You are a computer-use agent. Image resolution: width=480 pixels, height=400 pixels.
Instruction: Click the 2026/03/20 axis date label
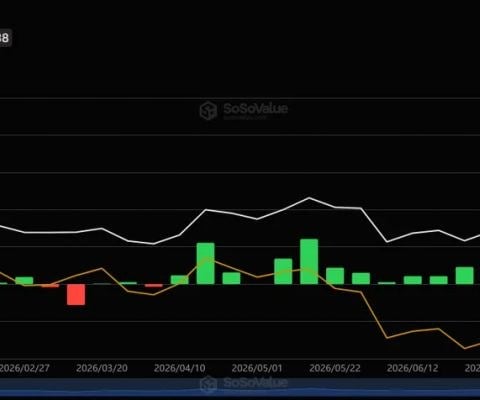[x=102, y=368]
